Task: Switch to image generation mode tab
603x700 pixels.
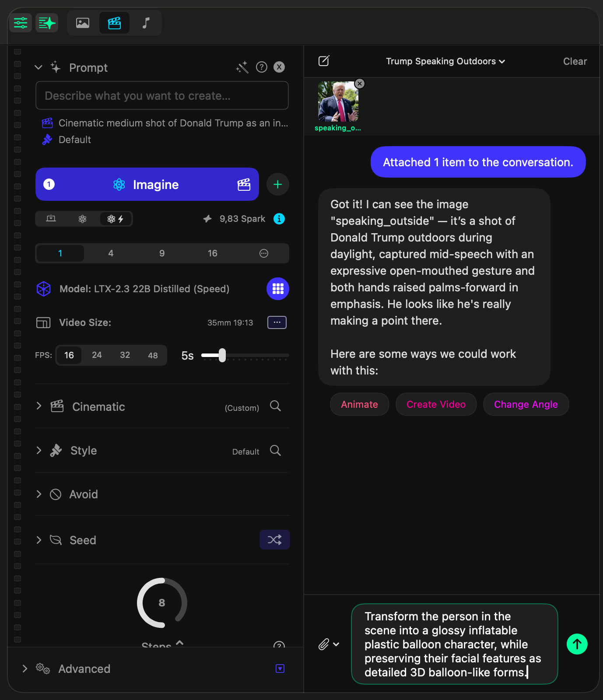Action: tap(83, 23)
